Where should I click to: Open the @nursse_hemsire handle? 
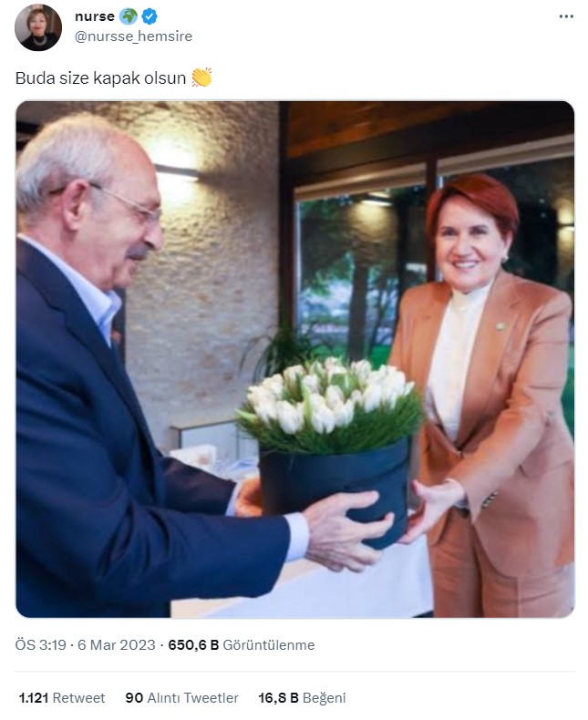pyautogui.click(x=133, y=36)
